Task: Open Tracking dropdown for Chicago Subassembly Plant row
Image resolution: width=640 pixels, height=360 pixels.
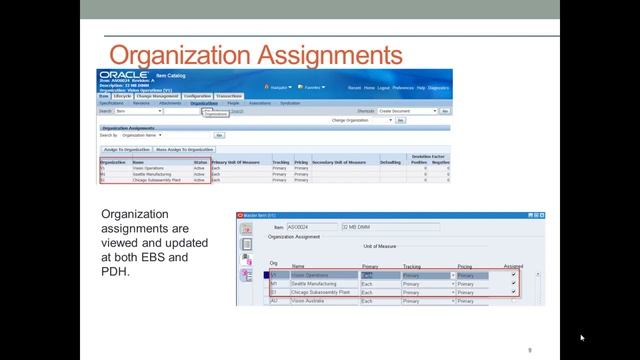Action: pyautogui.click(x=453, y=293)
